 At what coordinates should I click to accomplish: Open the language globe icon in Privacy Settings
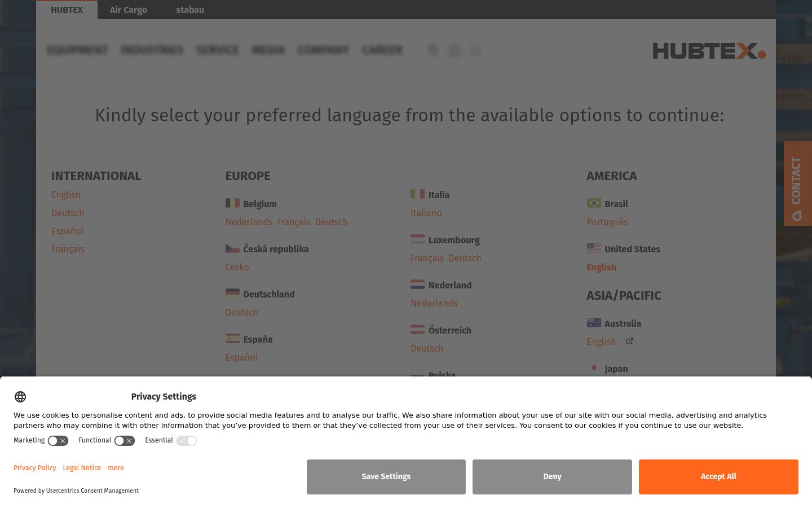coord(20,397)
